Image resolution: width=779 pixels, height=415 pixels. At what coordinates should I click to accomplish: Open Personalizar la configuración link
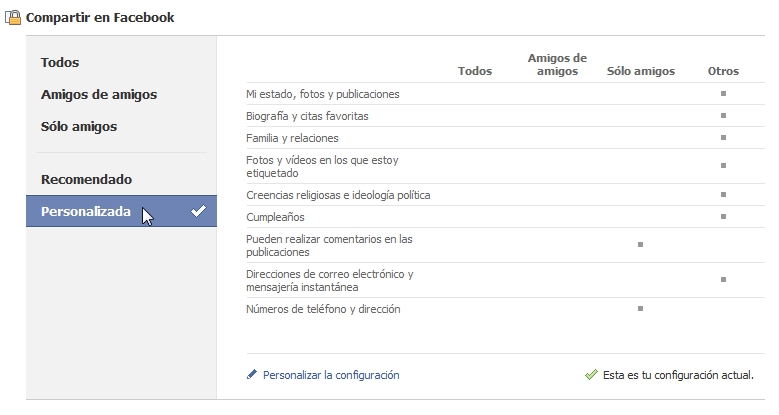pyautogui.click(x=331, y=375)
